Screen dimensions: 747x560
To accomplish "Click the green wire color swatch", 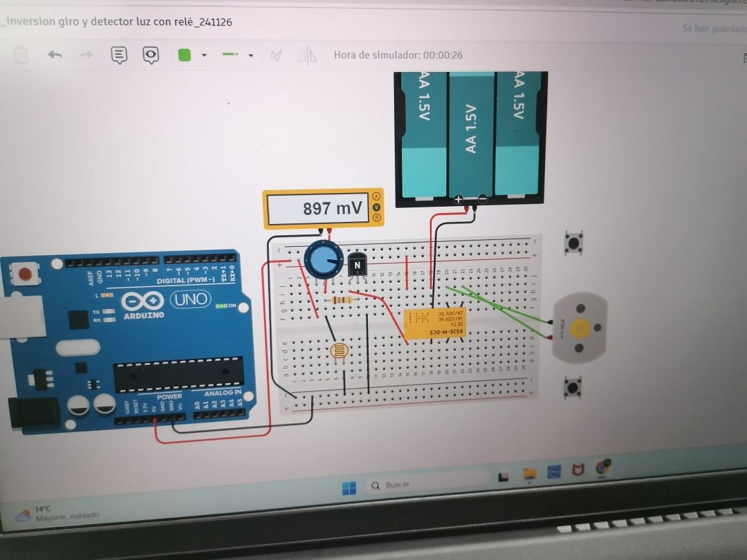I will point(185,55).
